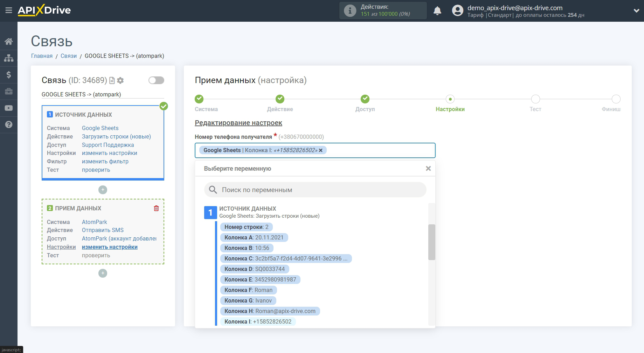Click the search magnifier icon
This screenshot has height=353, width=644.
click(x=213, y=190)
